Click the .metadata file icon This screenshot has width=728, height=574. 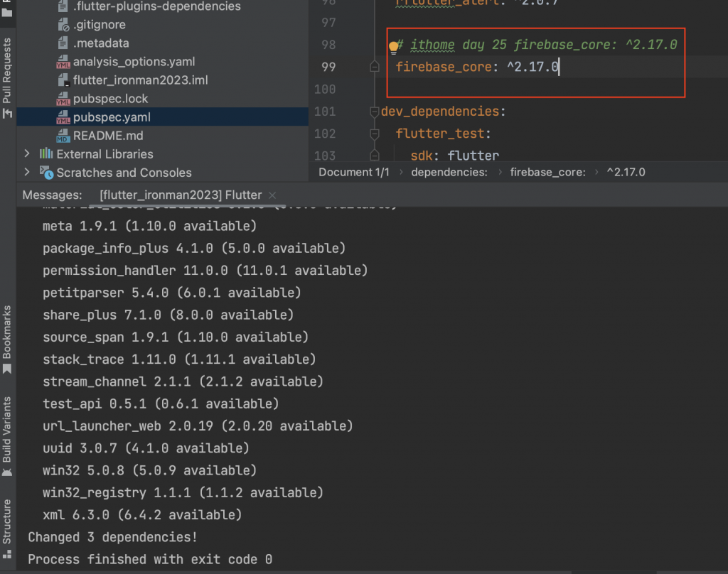(x=63, y=43)
